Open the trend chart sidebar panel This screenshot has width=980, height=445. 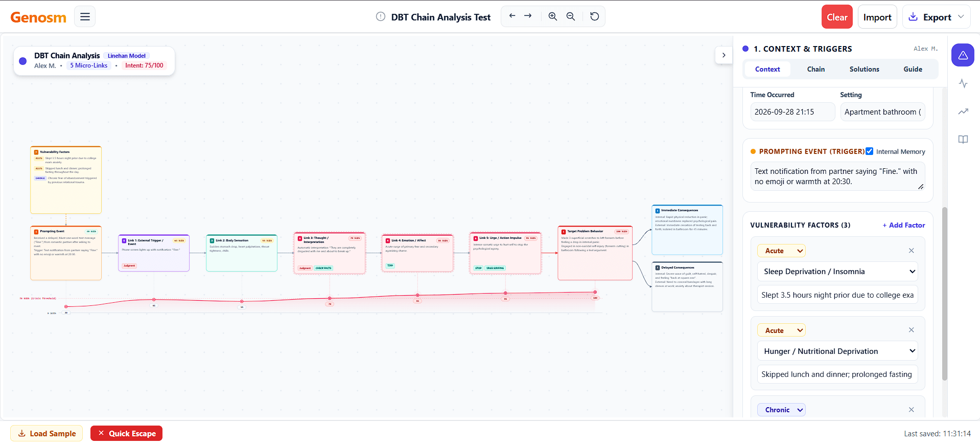(x=963, y=112)
